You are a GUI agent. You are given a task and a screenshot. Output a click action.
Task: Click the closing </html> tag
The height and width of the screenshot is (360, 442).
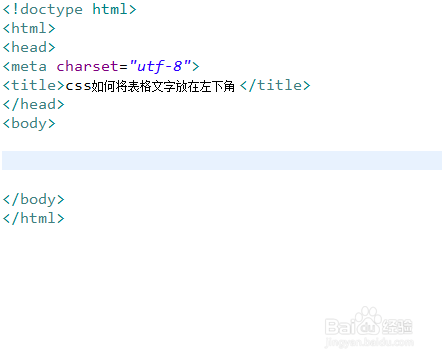pyautogui.click(x=33, y=218)
